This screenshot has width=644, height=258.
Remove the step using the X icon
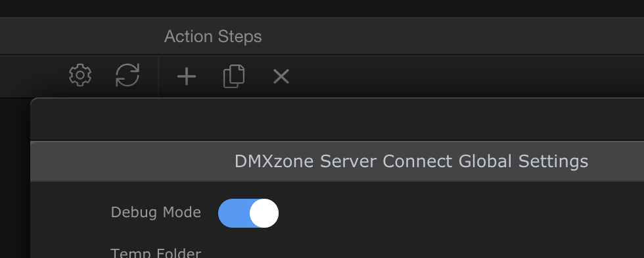coord(281,76)
